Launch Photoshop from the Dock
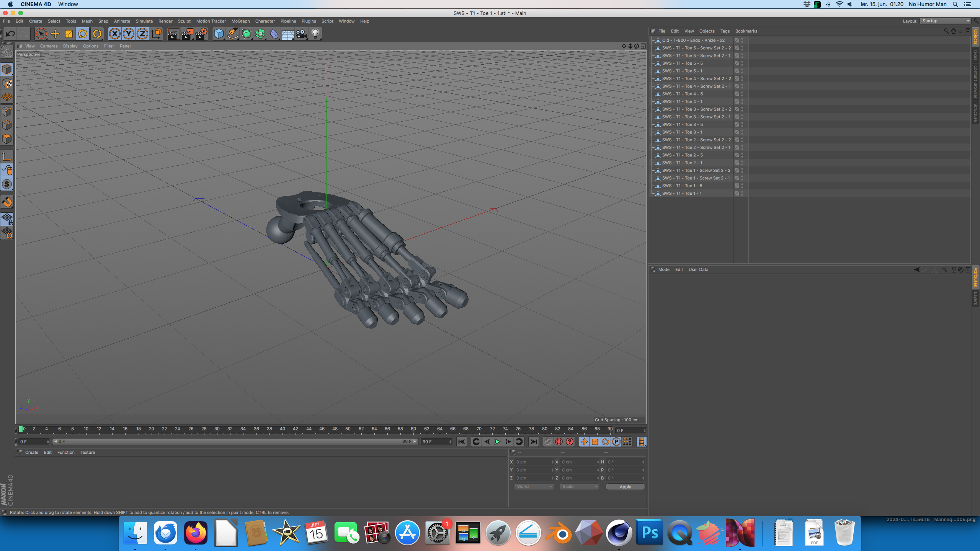 (x=650, y=532)
